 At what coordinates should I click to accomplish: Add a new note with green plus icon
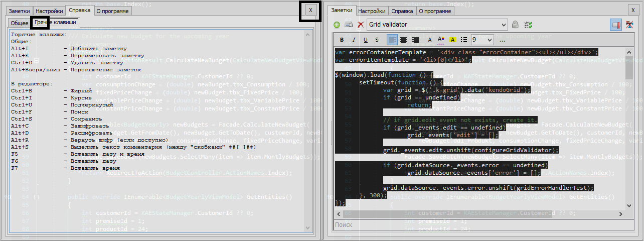click(x=337, y=25)
